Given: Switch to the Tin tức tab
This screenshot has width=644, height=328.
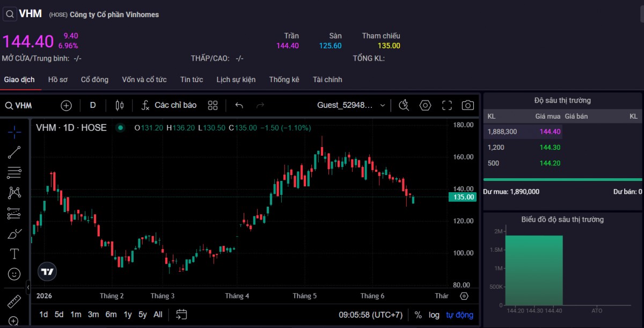Looking at the screenshot, I should coord(192,79).
